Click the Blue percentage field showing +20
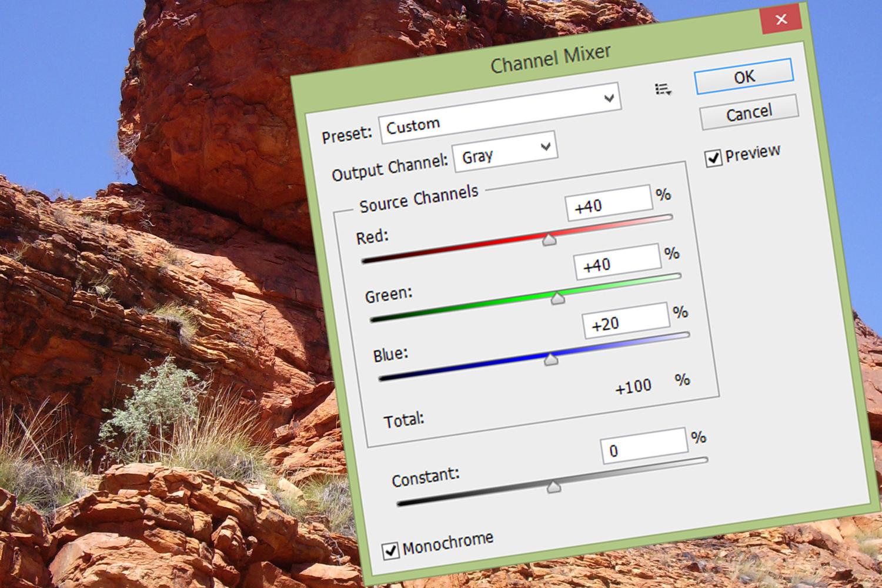The height and width of the screenshot is (588, 882). click(626, 320)
